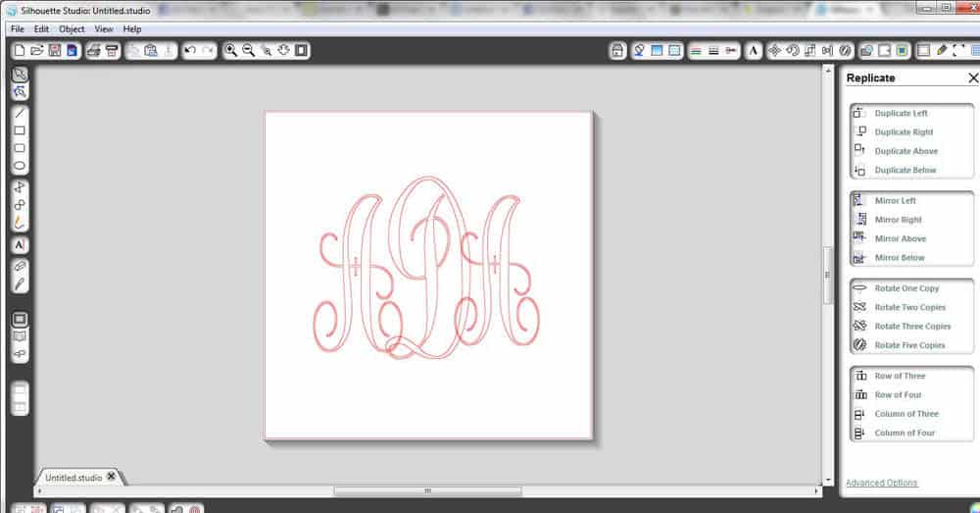Close the Untitled.studio tab
The image size is (980, 513).
112,477
